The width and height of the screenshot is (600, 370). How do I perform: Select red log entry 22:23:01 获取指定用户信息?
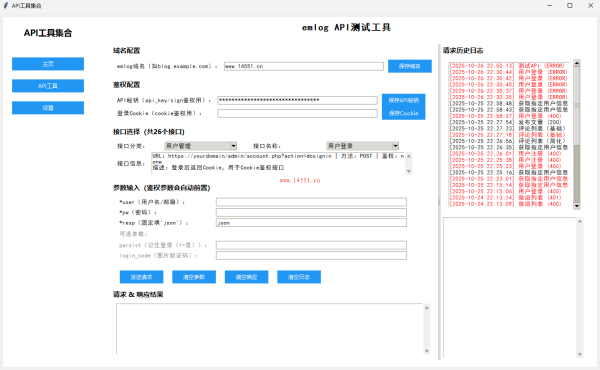coord(509,179)
